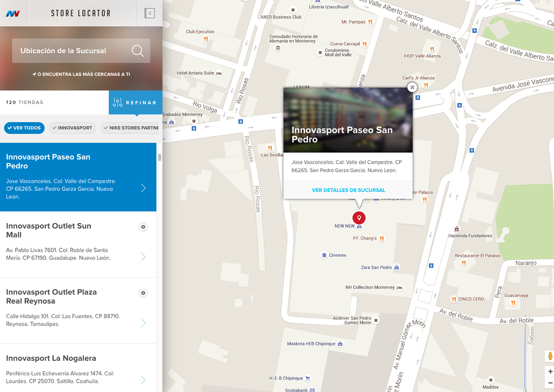Click Zara San Pedro shopping marker
The image size is (554, 392).
click(x=397, y=267)
